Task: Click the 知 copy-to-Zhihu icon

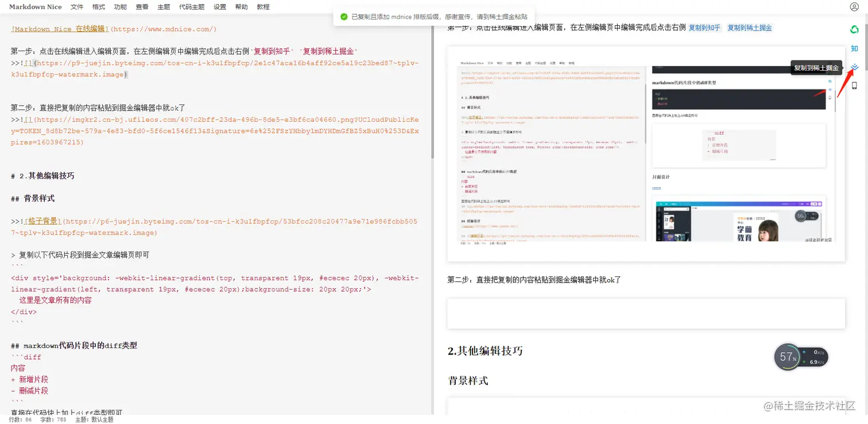Action: pos(854,48)
